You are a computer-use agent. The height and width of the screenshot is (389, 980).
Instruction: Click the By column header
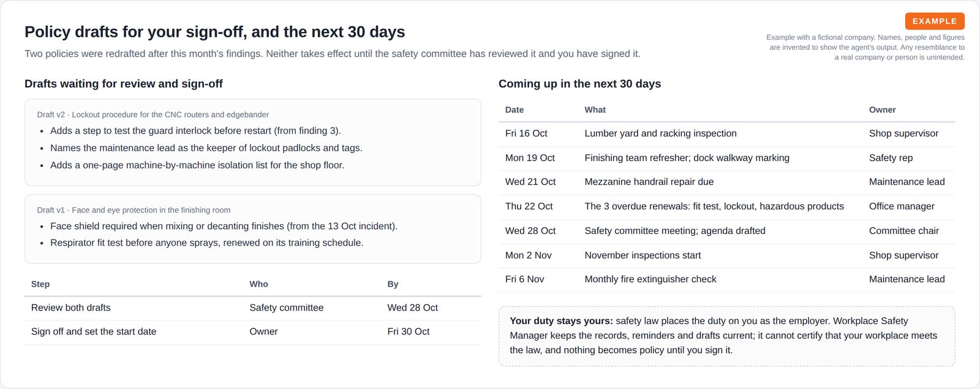(393, 284)
